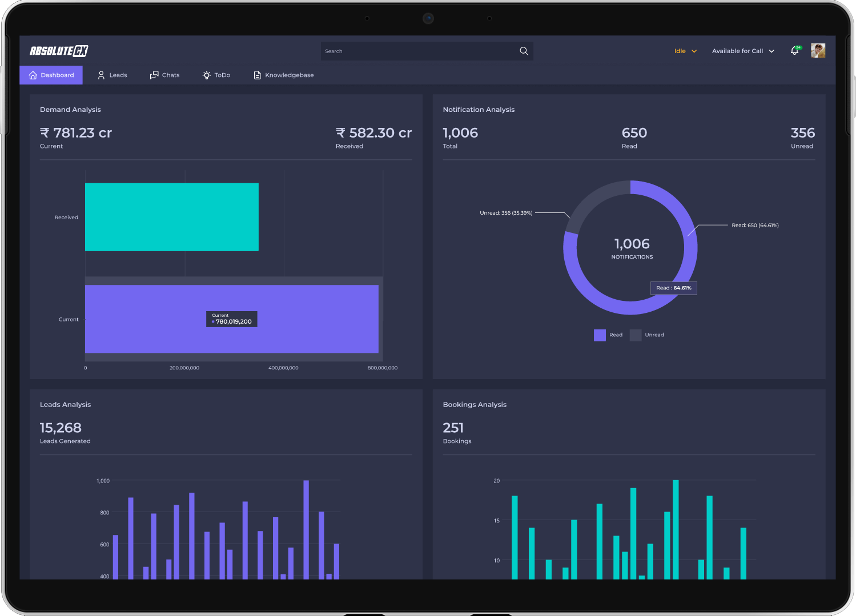Click the purple Read color swatch
856x616 pixels.
pos(600,335)
